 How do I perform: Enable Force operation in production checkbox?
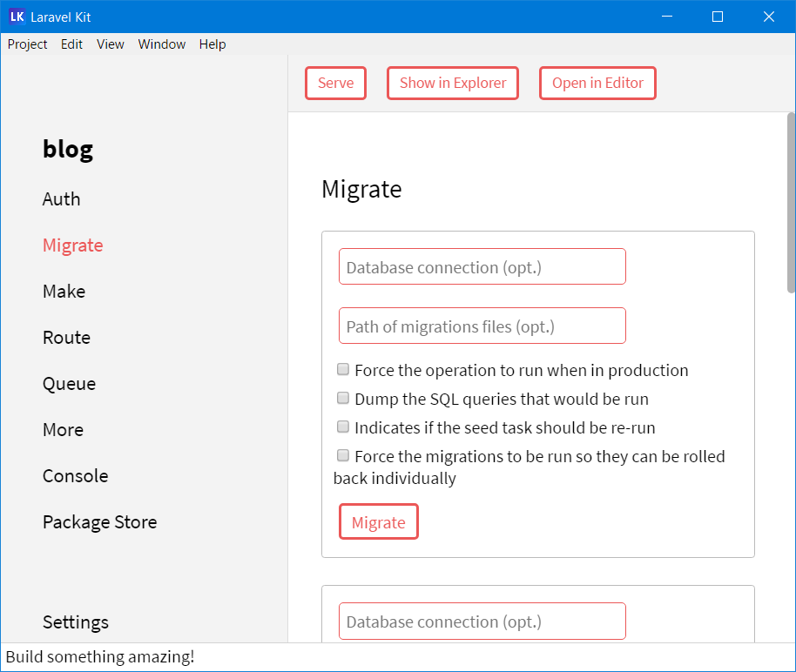coord(343,370)
